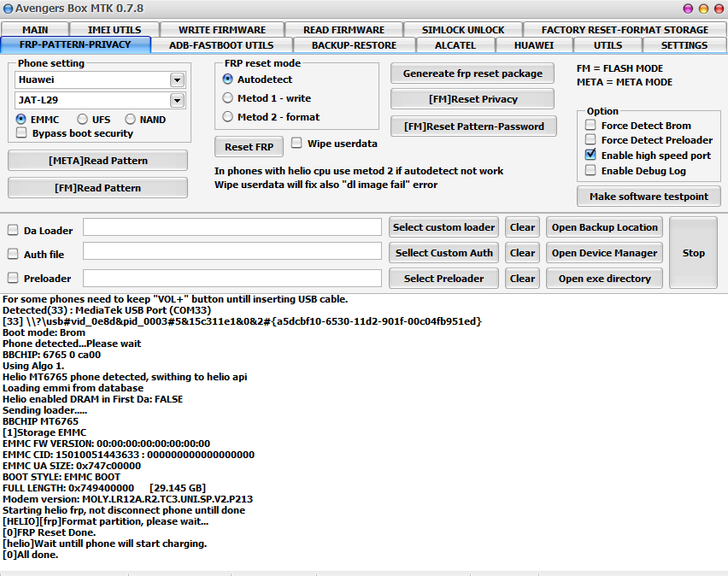
Task: Click the [META]Read Pattern button
Action: [98, 161]
